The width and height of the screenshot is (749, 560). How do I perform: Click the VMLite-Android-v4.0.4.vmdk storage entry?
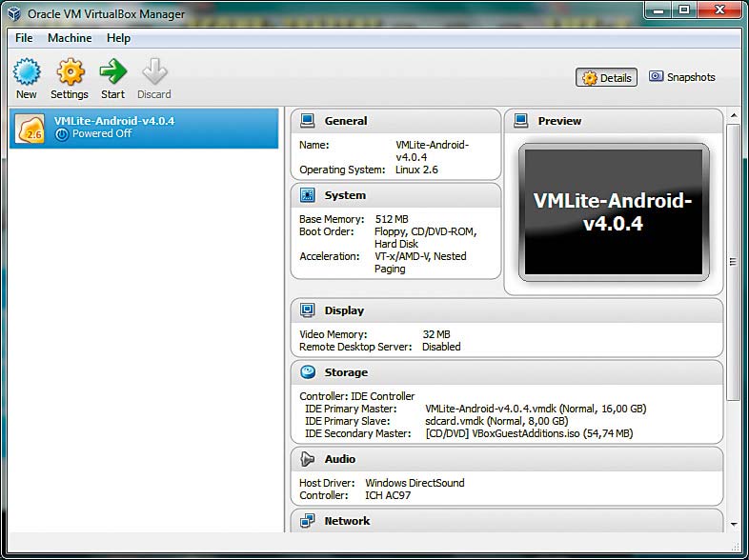(536, 409)
